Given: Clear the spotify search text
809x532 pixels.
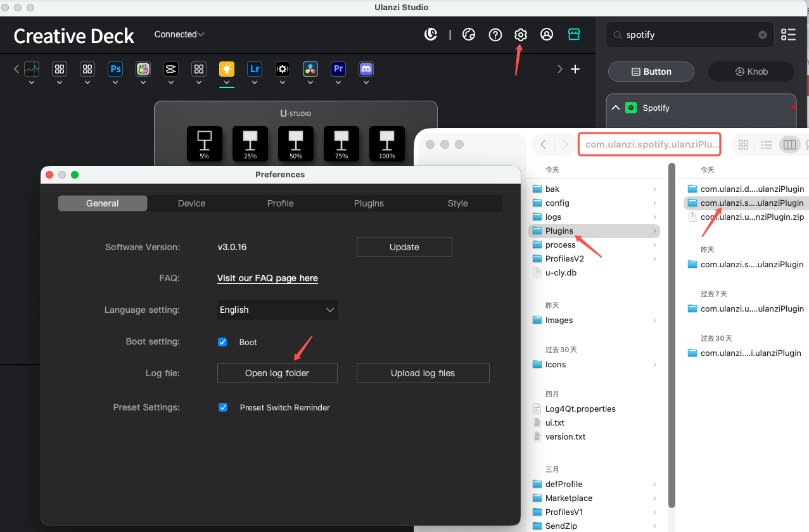Looking at the screenshot, I should tap(763, 35).
